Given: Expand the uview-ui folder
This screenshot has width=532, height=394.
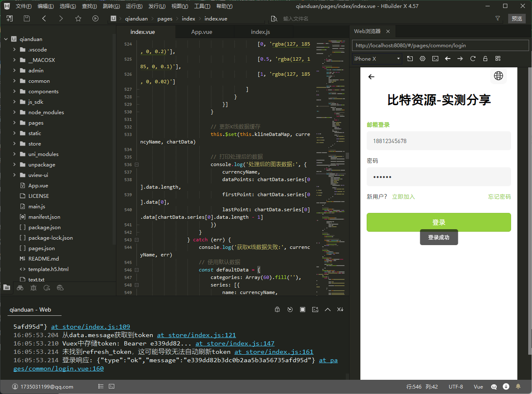Looking at the screenshot, I should coord(15,175).
